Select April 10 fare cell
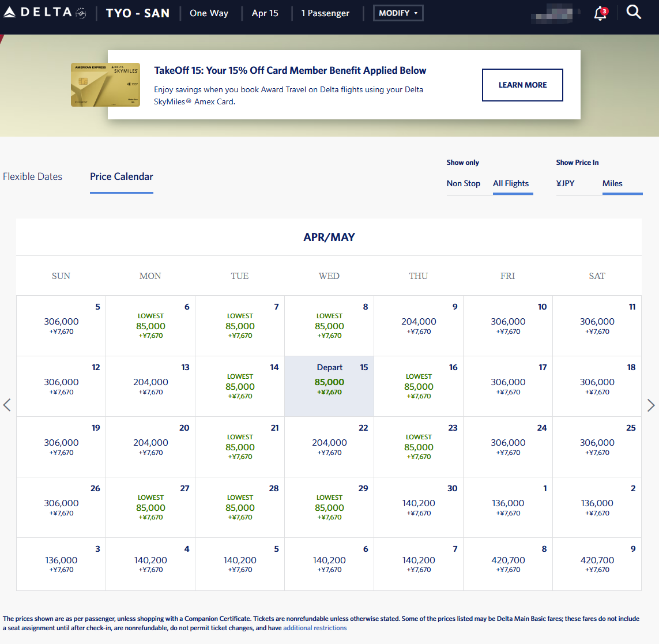Viewport: 659px width, 644px height. pyautogui.click(x=508, y=326)
